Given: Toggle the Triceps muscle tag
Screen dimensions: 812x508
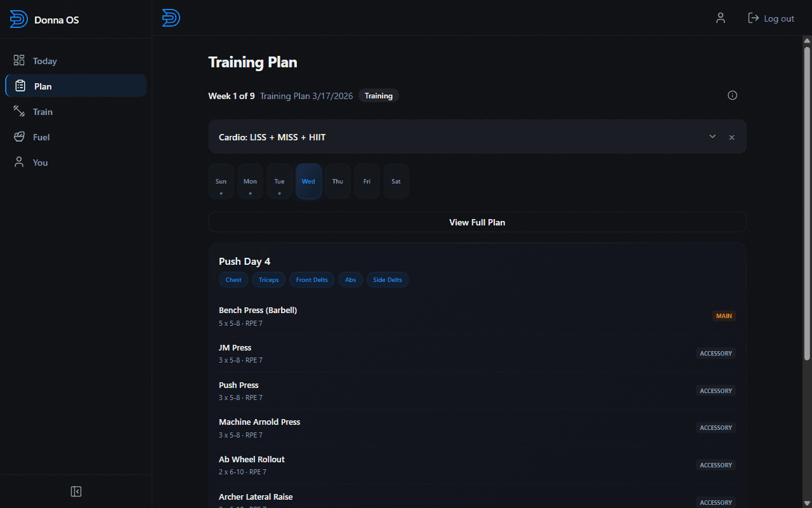Looking at the screenshot, I should 268,279.
